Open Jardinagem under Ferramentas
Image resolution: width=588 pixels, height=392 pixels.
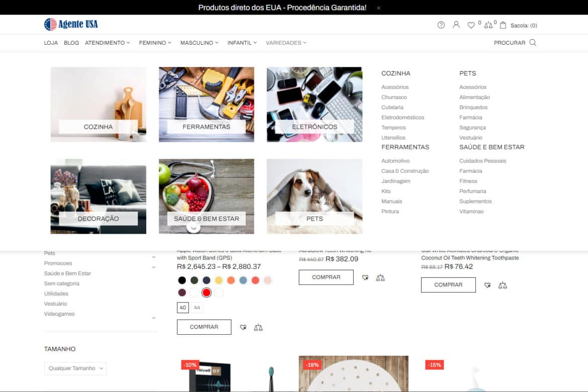396,181
